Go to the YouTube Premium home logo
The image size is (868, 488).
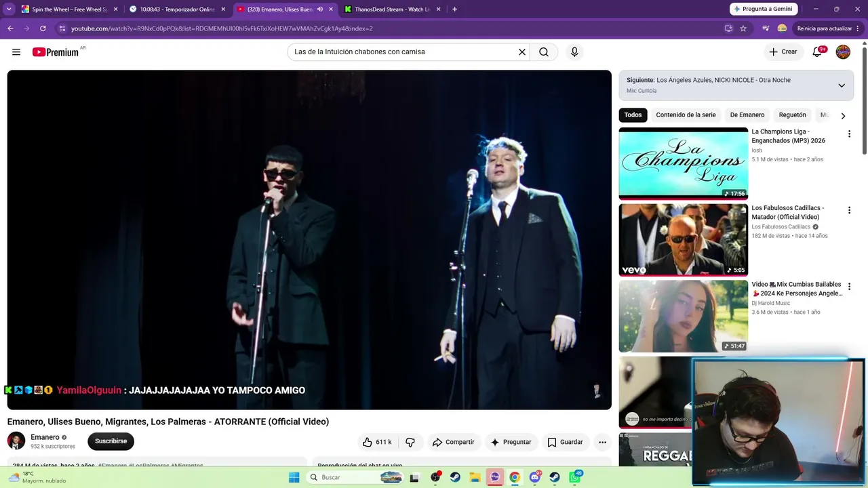[56, 52]
